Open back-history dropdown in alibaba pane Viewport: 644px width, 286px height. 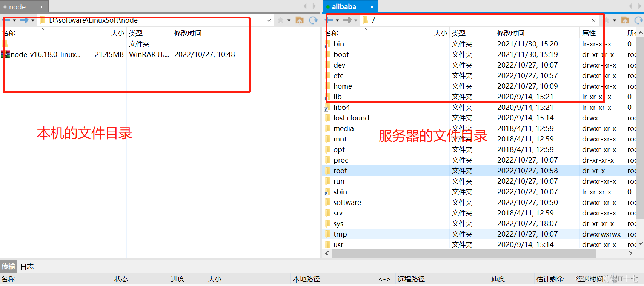337,20
